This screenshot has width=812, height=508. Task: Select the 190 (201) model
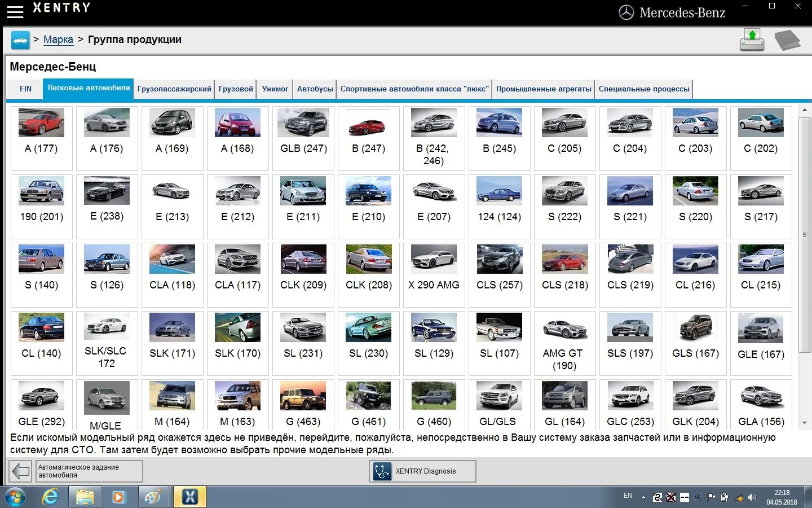click(x=41, y=207)
